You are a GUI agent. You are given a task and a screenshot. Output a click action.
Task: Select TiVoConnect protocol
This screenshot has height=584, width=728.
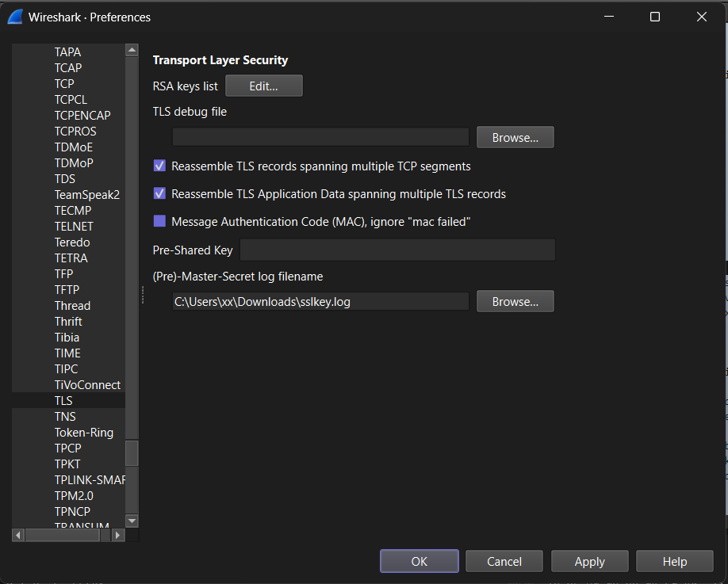(87, 385)
